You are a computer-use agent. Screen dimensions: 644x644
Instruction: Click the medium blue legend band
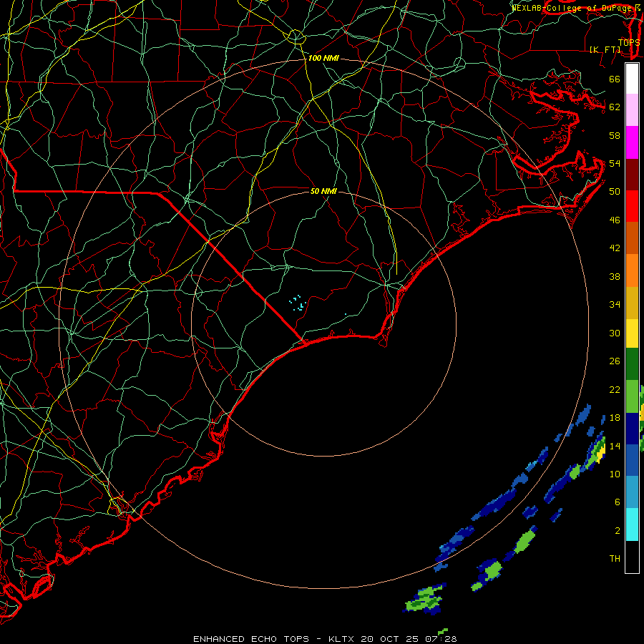[632, 460]
